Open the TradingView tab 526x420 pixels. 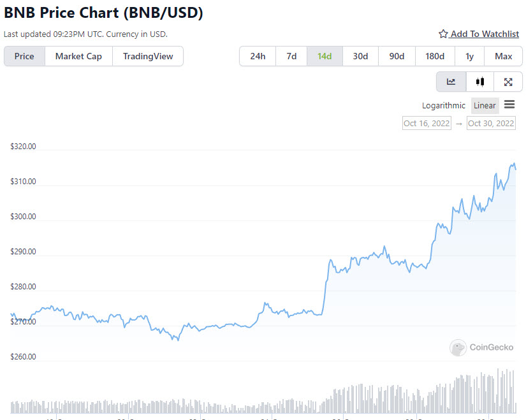148,56
